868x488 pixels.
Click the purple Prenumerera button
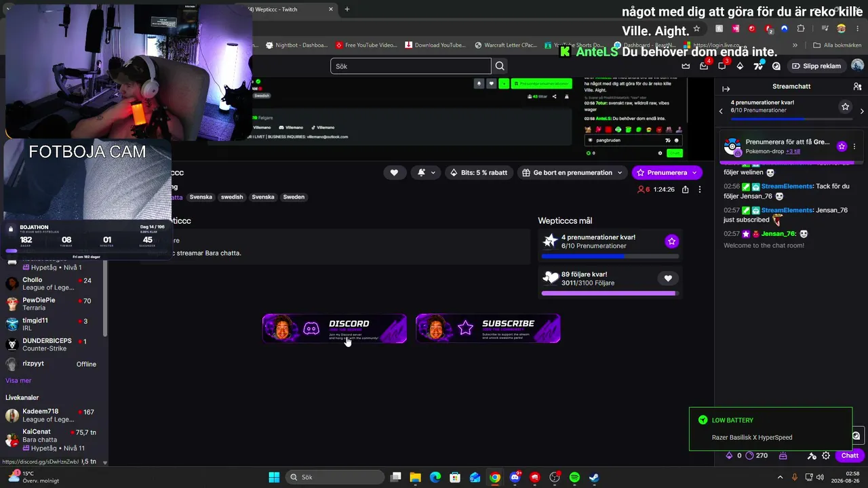[667, 173]
